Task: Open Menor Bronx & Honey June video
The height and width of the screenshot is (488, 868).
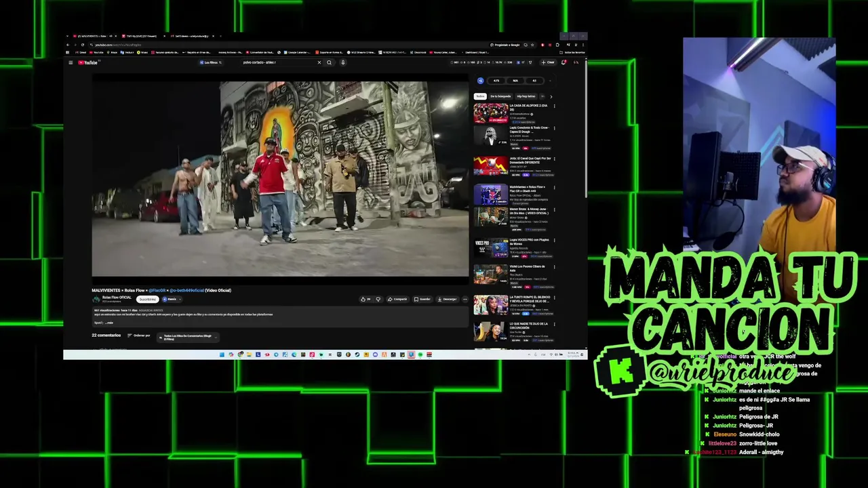Action: click(491, 216)
